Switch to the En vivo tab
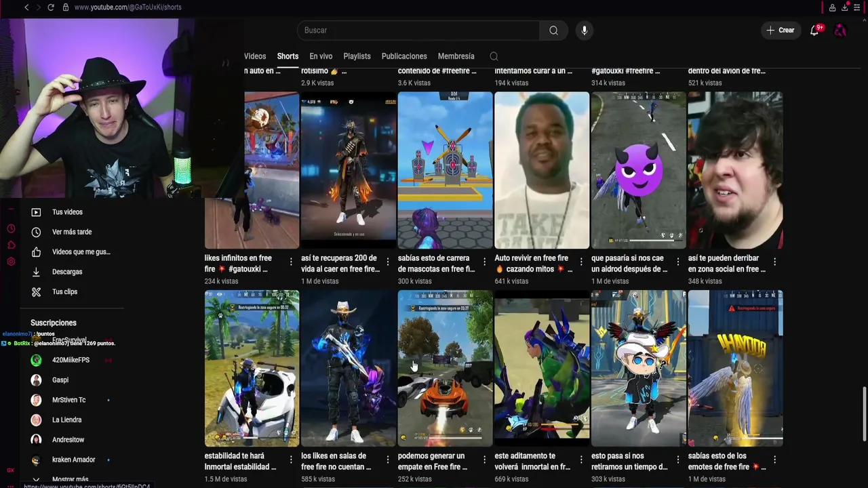 pyautogui.click(x=321, y=56)
